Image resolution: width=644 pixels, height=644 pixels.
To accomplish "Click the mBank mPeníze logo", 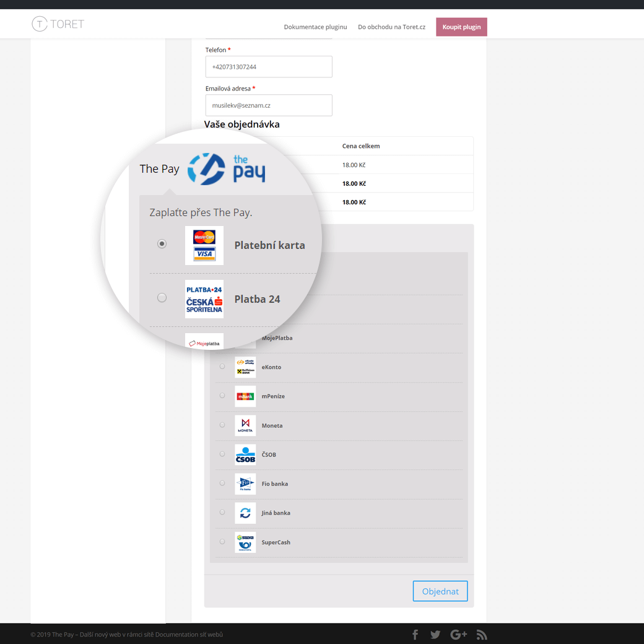I will 245,396.
